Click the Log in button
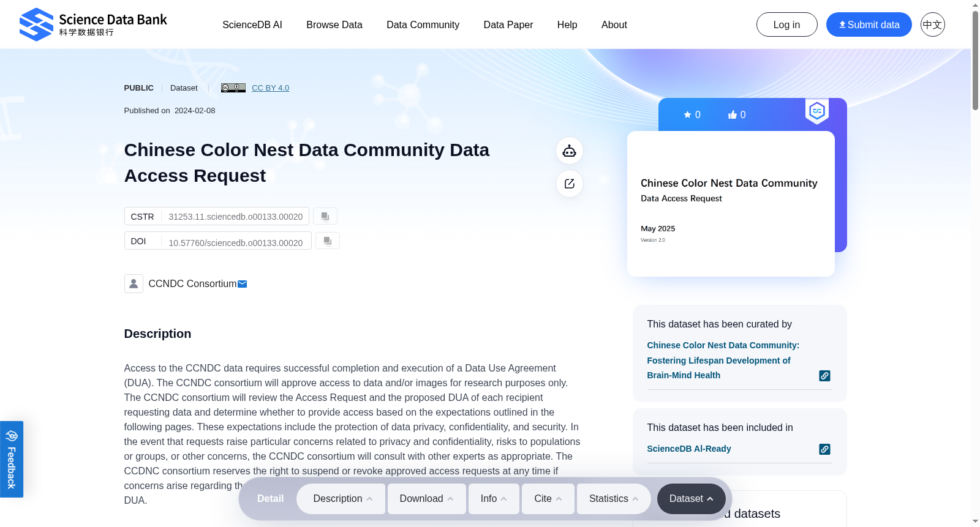 pyautogui.click(x=787, y=24)
